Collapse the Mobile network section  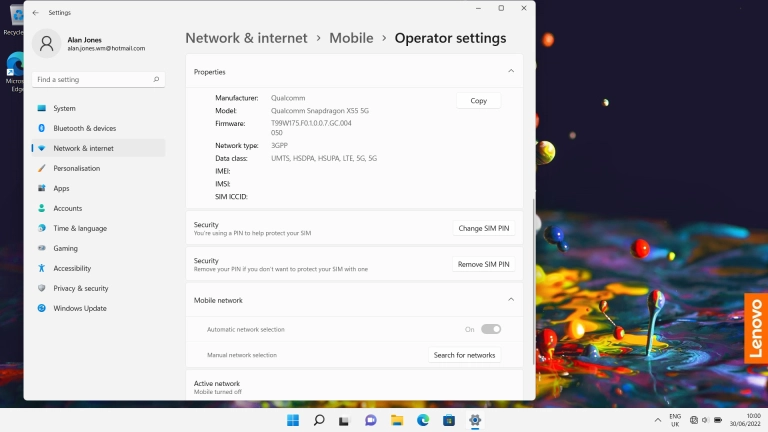511,299
